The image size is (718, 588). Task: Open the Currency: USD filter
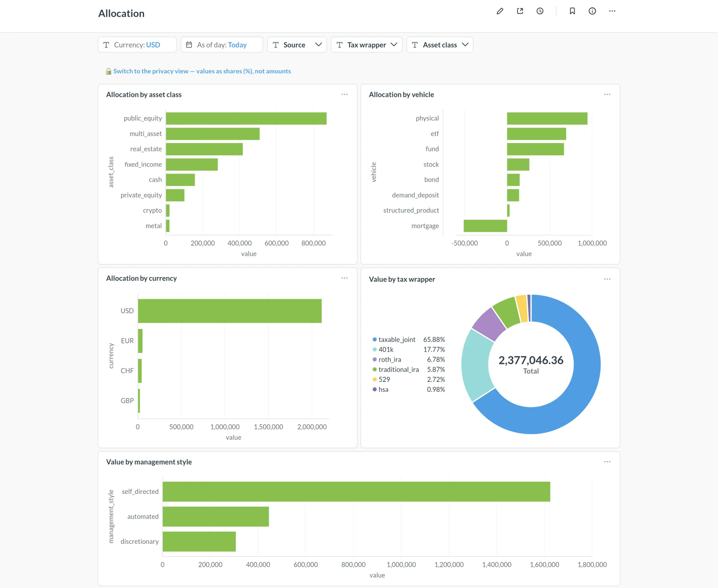pyautogui.click(x=137, y=45)
